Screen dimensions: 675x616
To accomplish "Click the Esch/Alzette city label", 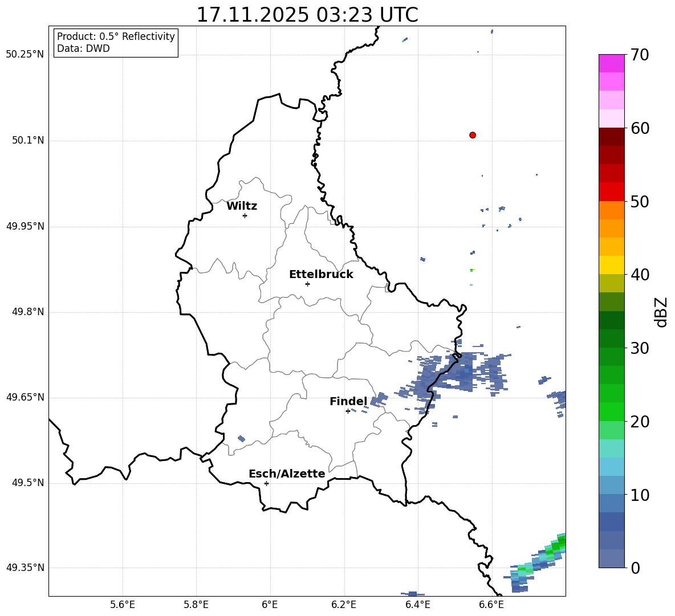I will click(287, 474).
